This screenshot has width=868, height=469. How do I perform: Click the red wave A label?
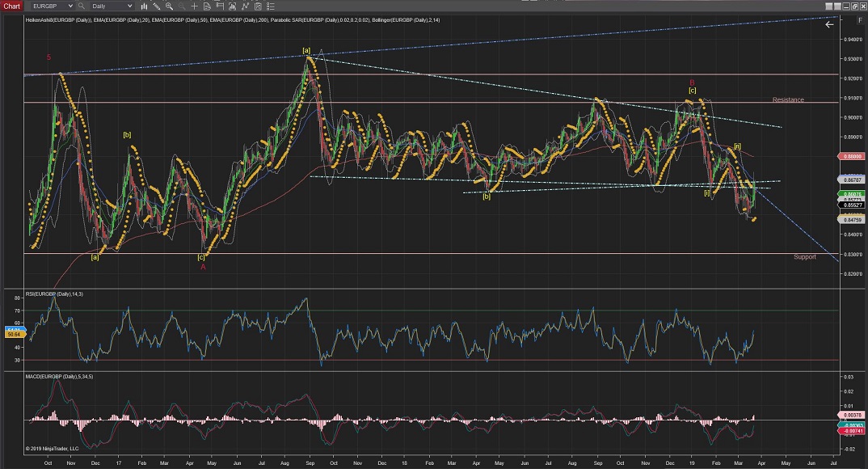pos(203,267)
